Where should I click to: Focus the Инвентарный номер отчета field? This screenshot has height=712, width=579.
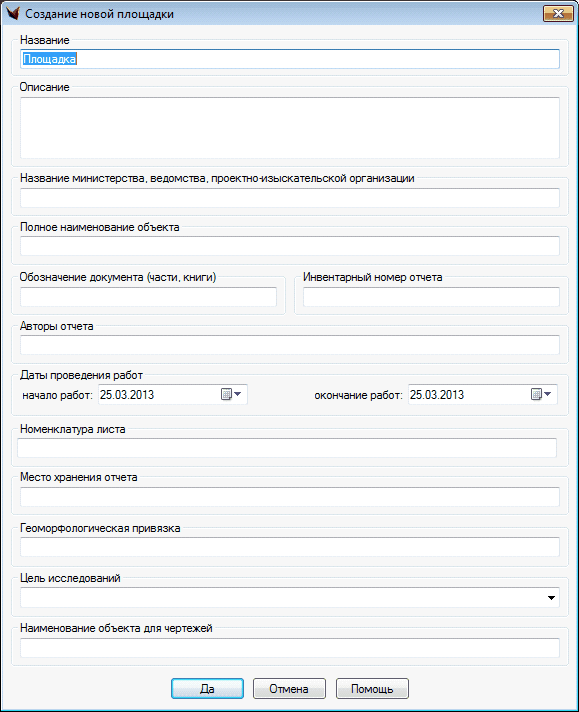click(x=431, y=297)
